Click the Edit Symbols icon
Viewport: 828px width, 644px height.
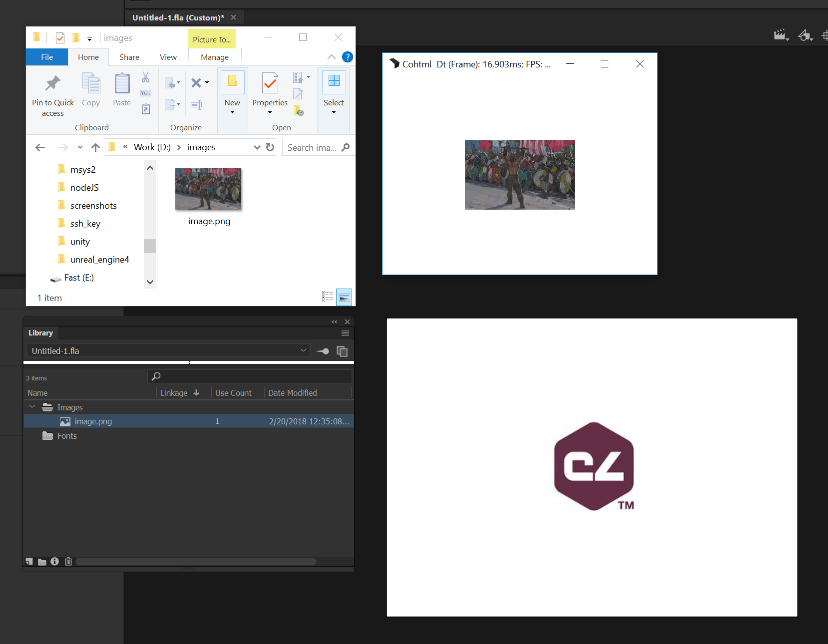click(805, 35)
